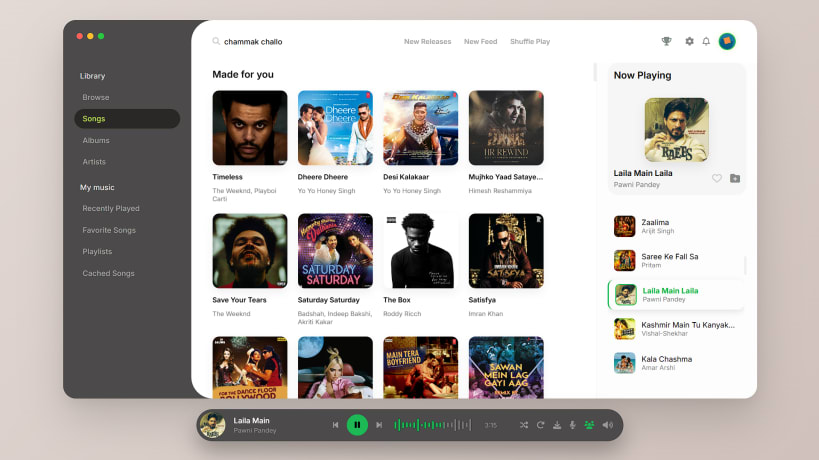The height and width of the screenshot is (460, 819).
Task: Open artist Himesh Reshammiya
Action: pyautogui.click(x=500, y=191)
